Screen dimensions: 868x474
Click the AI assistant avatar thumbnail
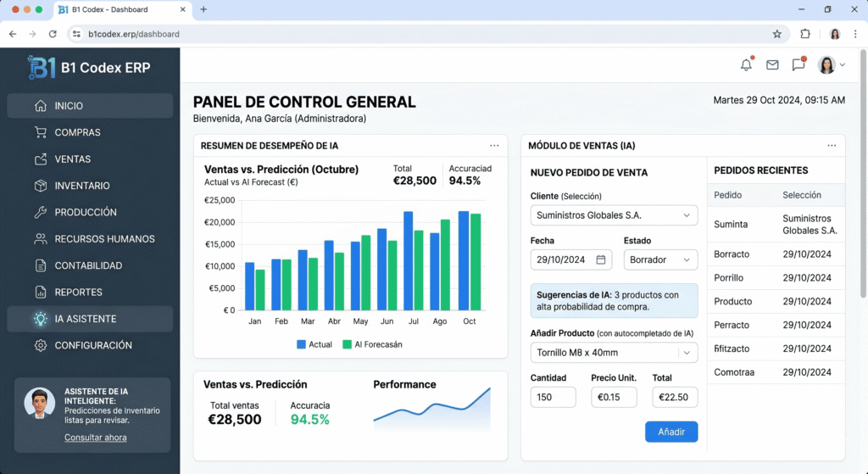40,403
